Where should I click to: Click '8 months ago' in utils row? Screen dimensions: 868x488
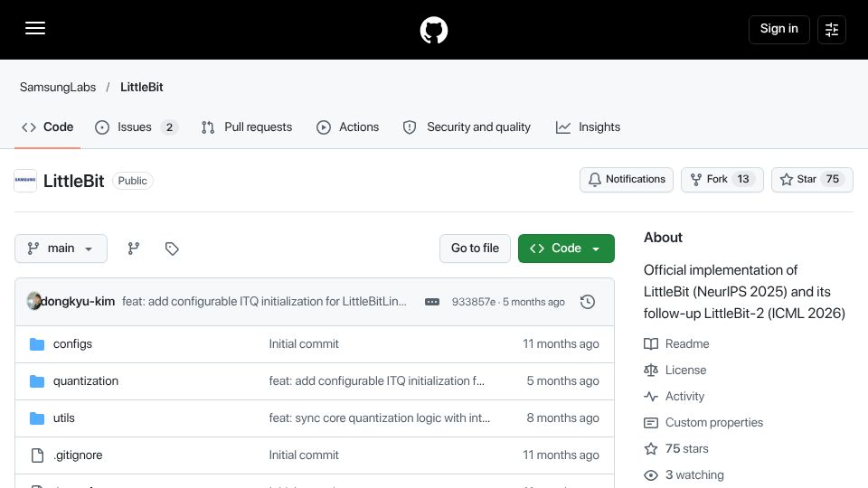click(x=563, y=418)
